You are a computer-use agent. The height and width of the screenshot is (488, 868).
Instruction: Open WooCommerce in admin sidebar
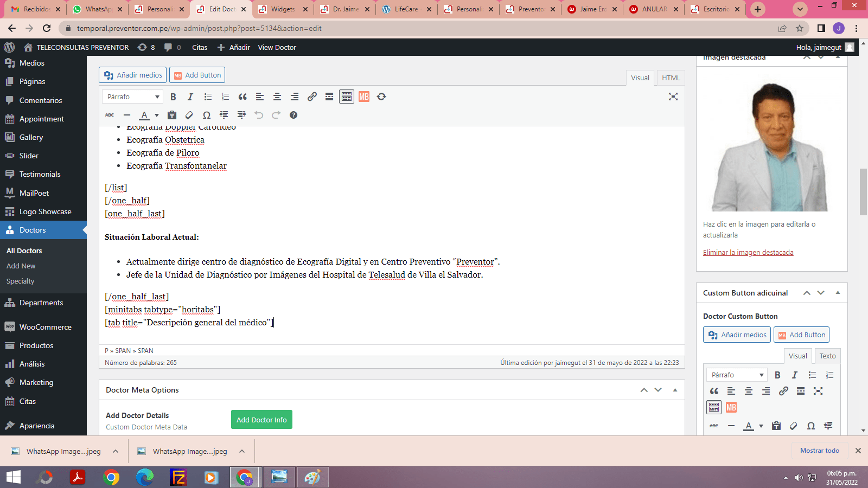click(x=43, y=327)
